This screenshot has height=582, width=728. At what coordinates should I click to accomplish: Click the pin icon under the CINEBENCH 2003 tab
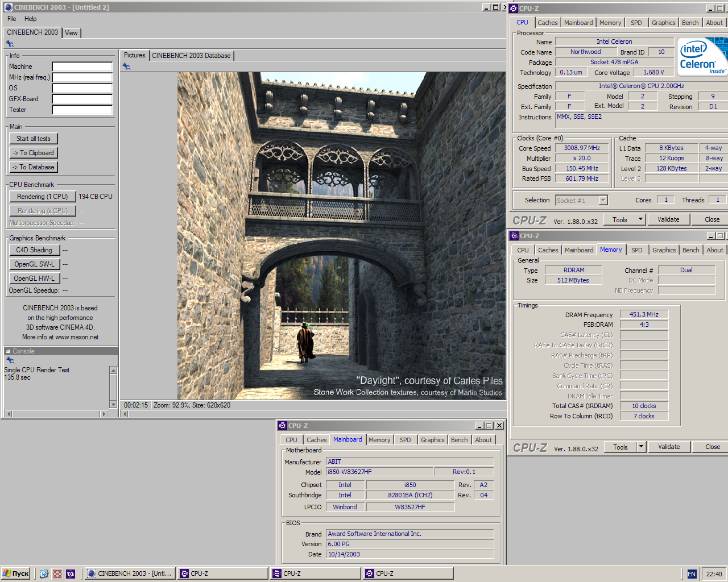[x=10, y=44]
